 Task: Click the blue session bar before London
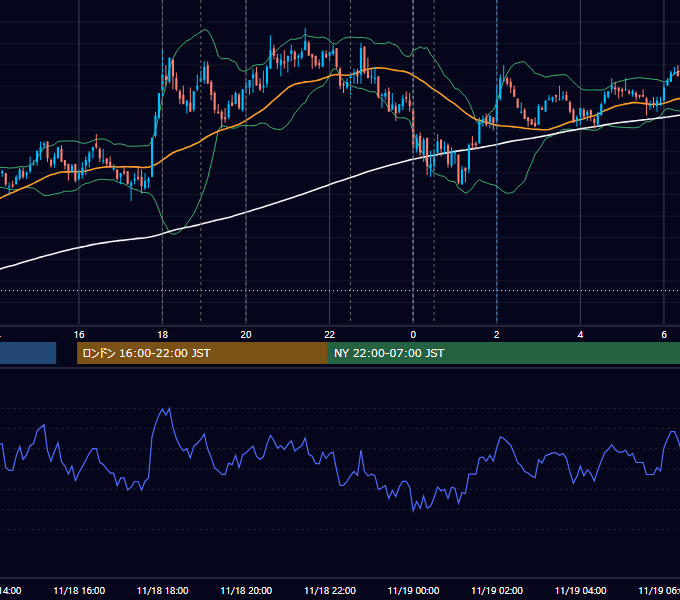[x=28, y=353]
